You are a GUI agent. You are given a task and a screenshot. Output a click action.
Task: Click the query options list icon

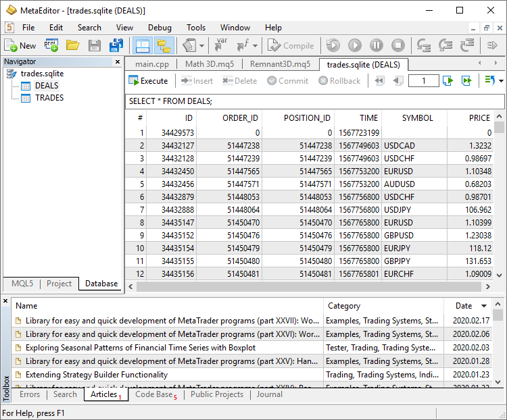(490, 80)
